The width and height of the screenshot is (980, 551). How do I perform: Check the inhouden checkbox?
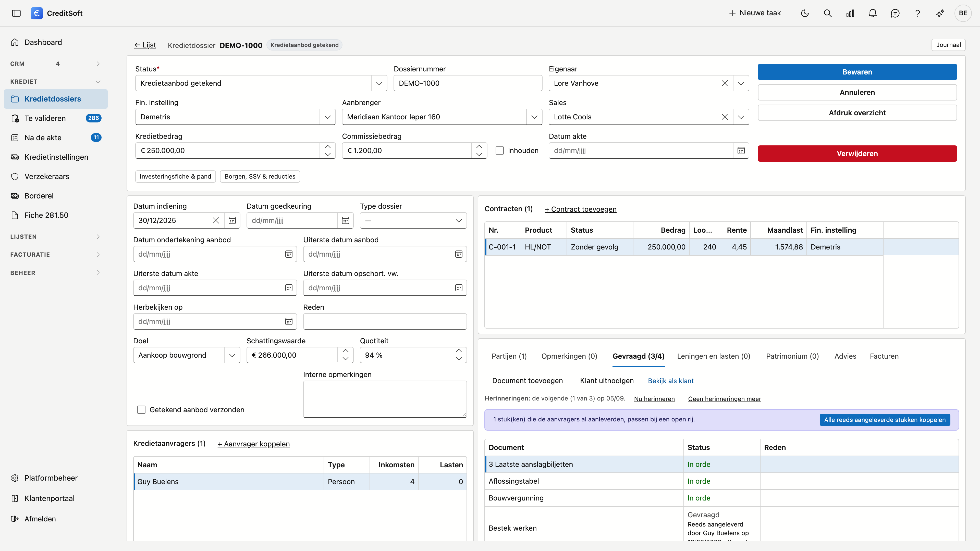point(500,151)
